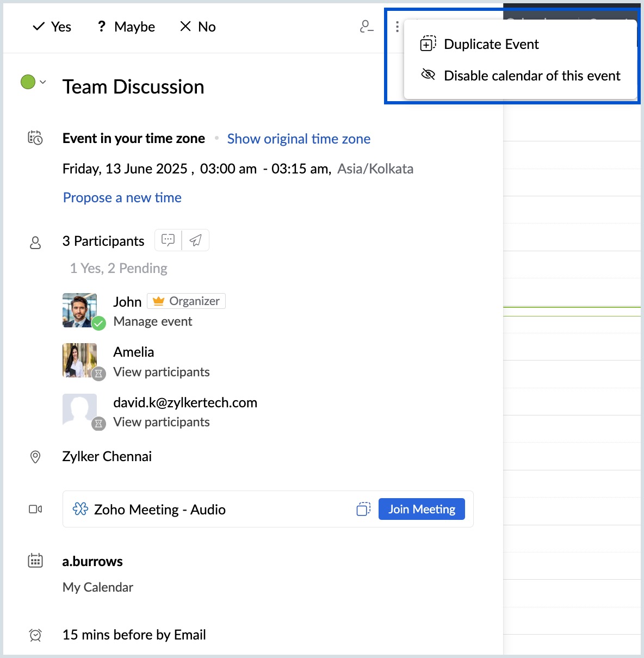Expand the event color dropdown arrow
Screen dimensions: 644x658
[x=43, y=82]
